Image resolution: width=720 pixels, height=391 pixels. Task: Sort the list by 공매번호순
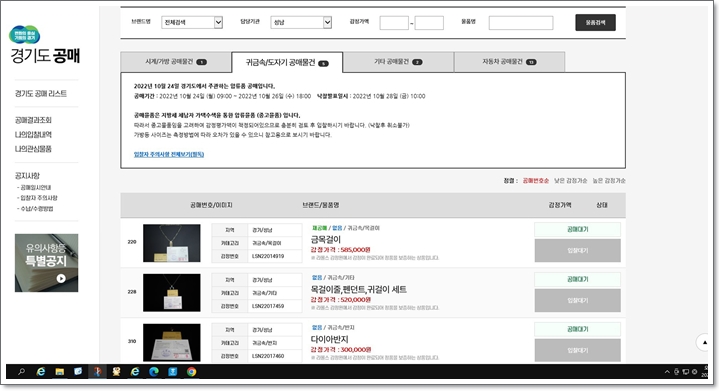[x=535, y=181]
